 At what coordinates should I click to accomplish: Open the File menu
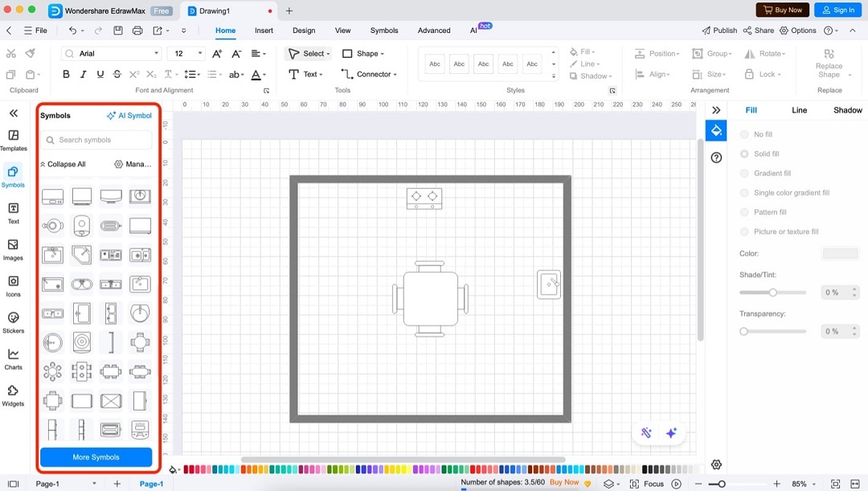pyautogui.click(x=35, y=31)
